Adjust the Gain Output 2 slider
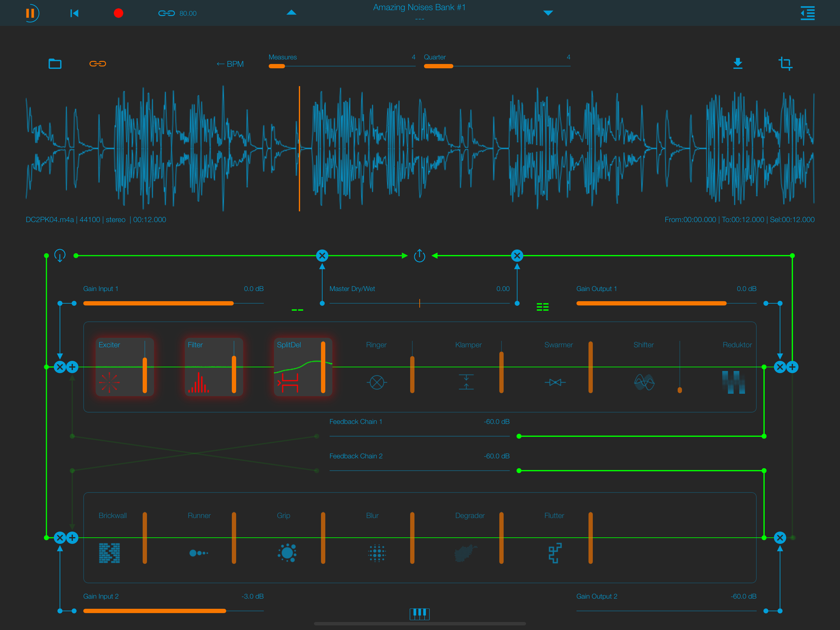 pos(667,611)
